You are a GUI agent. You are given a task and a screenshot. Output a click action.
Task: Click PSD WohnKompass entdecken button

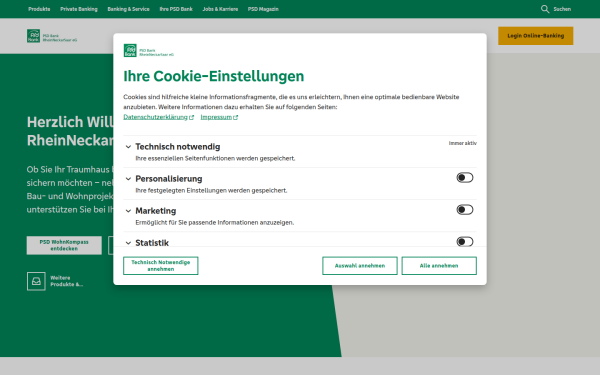[x=64, y=245]
